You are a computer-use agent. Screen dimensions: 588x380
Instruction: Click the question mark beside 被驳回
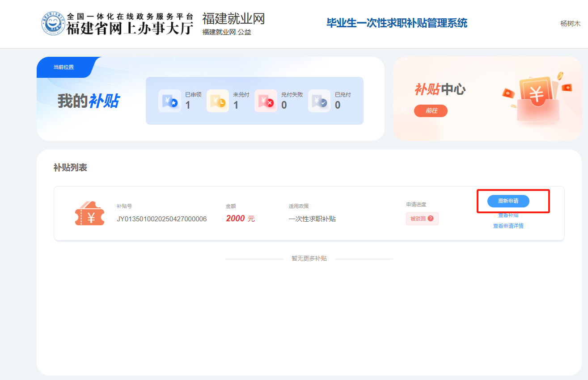tap(431, 219)
